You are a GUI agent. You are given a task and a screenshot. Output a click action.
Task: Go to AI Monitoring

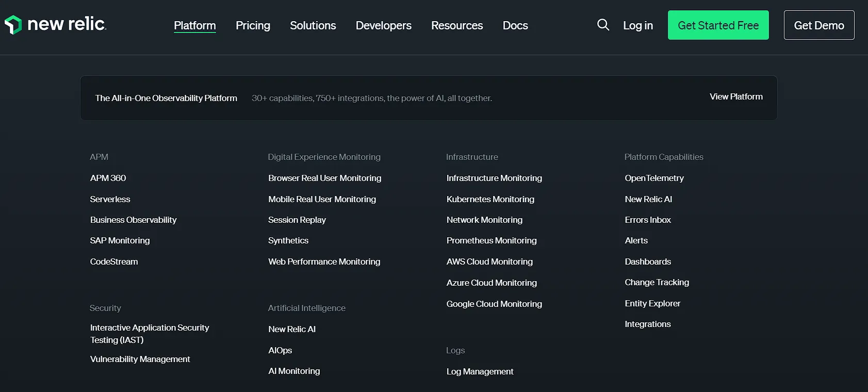(294, 371)
